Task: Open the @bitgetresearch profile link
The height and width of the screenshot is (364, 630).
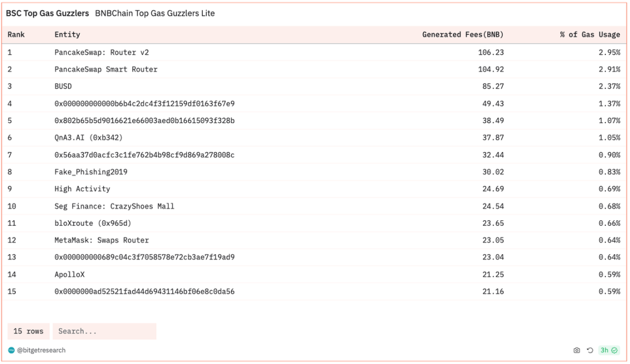Action: click(41, 350)
